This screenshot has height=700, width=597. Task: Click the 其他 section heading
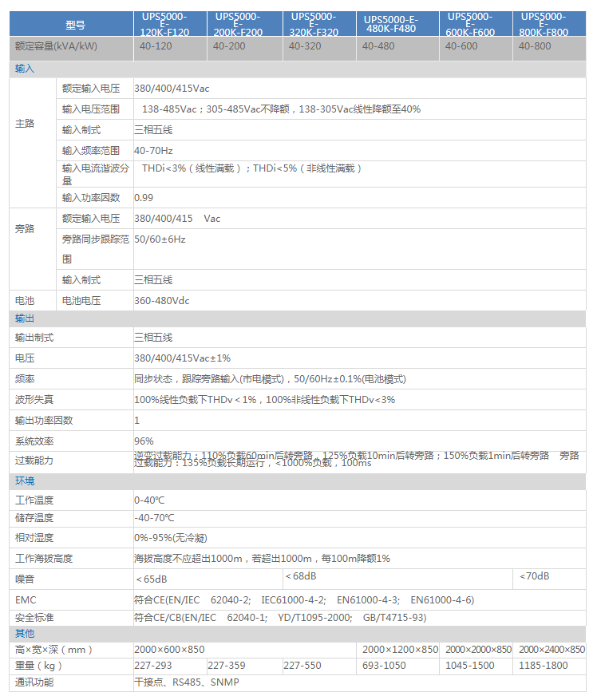click(x=25, y=634)
